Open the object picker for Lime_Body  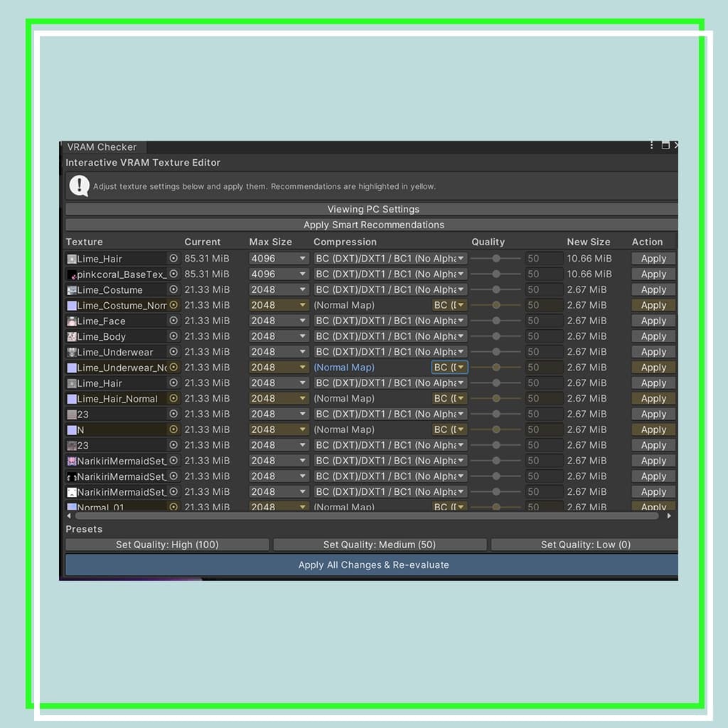173,336
